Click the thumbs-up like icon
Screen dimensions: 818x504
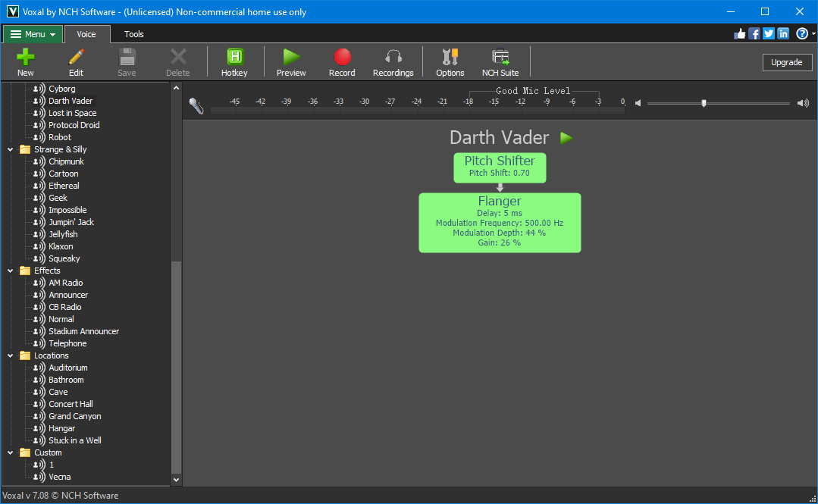tap(740, 34)
